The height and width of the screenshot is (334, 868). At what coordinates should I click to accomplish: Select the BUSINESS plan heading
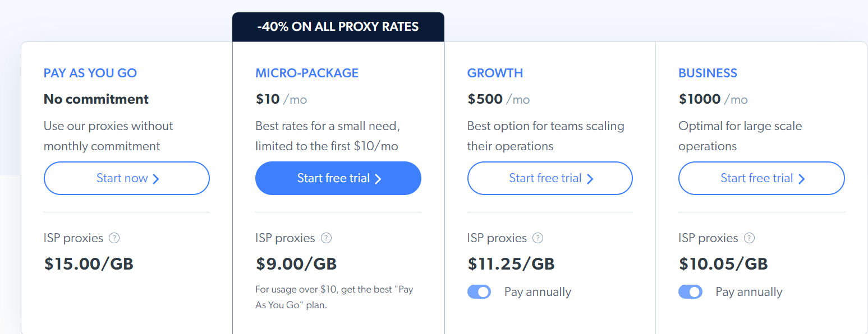tap(708, 73)
